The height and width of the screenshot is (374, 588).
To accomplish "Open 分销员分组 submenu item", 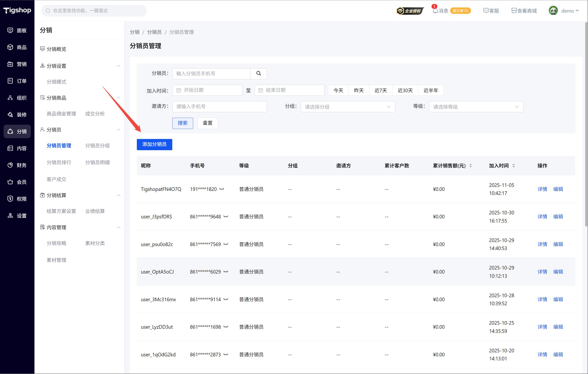I will (x=97, y=145).
